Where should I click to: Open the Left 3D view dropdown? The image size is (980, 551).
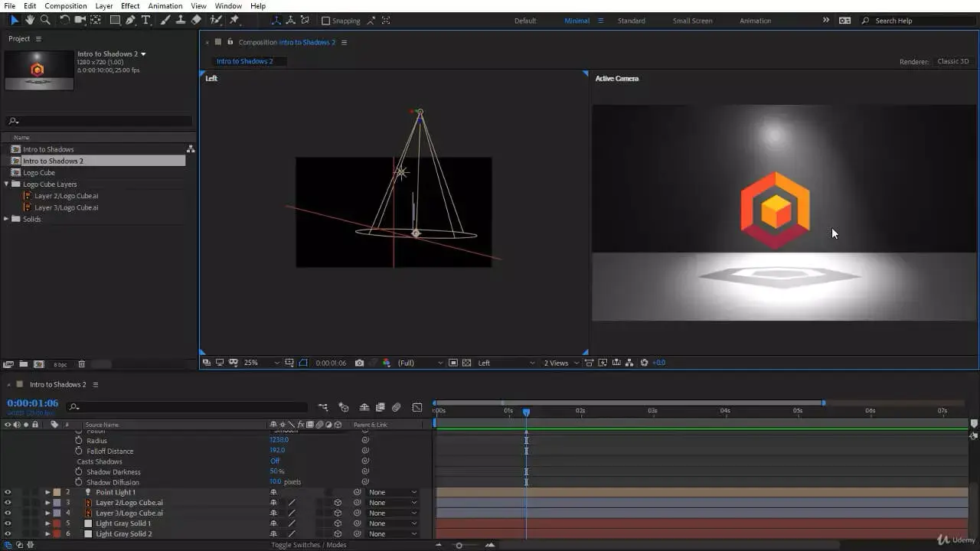(506, 363)
